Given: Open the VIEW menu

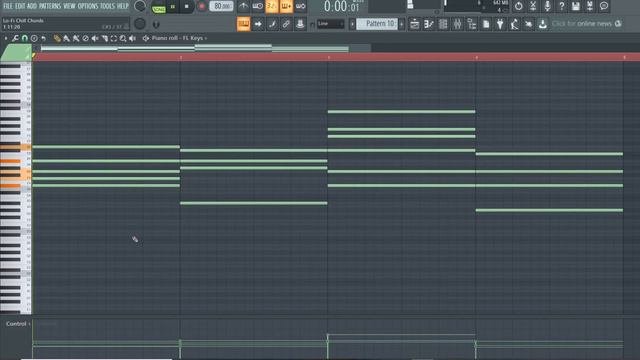Looking at the screenshot, I should point(69,6).
